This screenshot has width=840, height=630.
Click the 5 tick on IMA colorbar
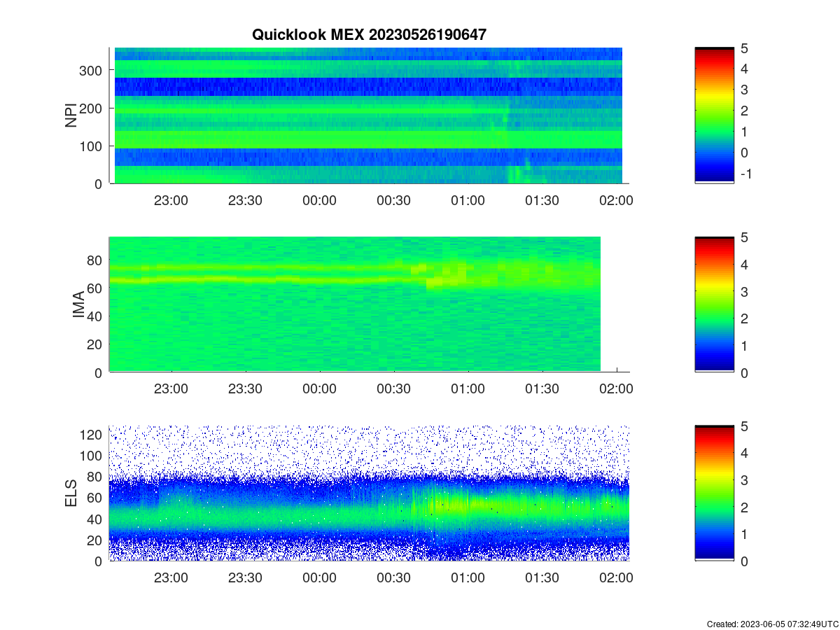tap(745, 237)
